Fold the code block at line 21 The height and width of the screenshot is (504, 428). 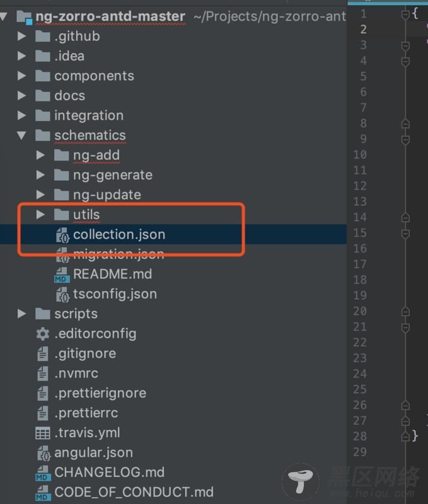405,328
